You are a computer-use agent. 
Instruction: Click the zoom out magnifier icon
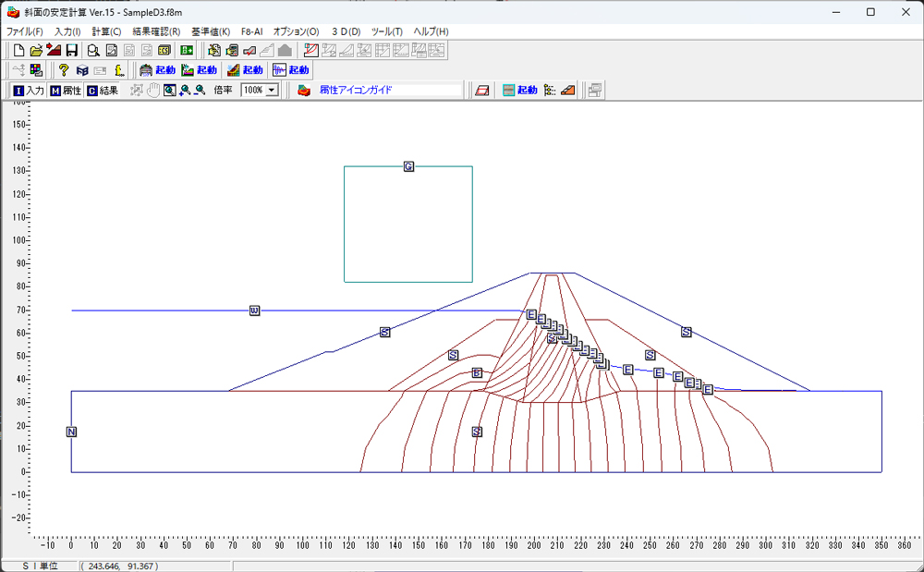200,91
